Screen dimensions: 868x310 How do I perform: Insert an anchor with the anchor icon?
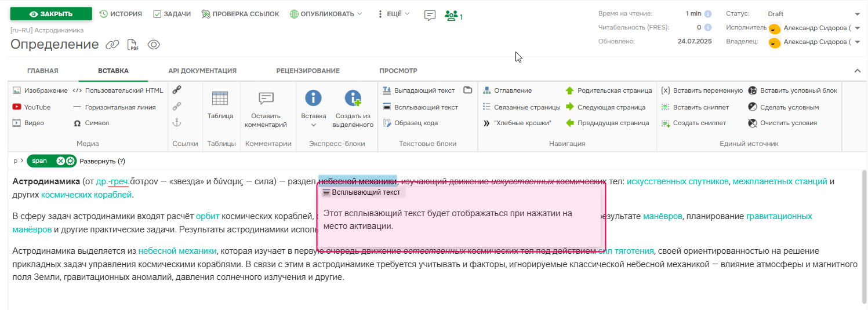(x=177, y=122)
